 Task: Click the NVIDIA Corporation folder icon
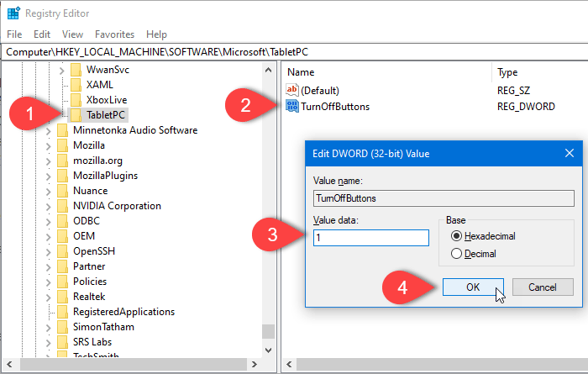point(60,206)
